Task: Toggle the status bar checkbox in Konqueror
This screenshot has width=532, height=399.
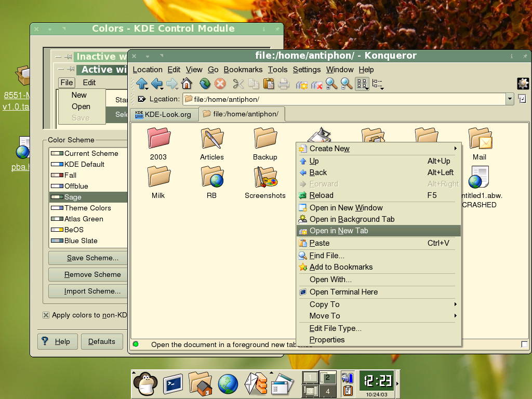Action: (x=524, y=344)
